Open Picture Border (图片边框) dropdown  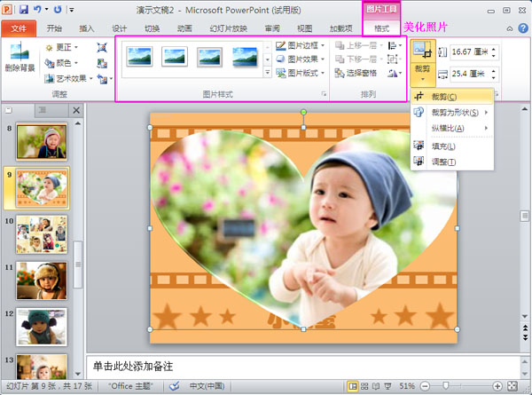[300, 45]
